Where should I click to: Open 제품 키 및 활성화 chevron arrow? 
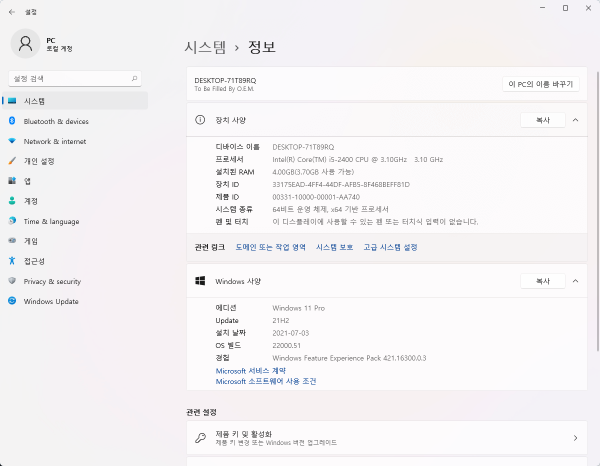pos(576,438)
